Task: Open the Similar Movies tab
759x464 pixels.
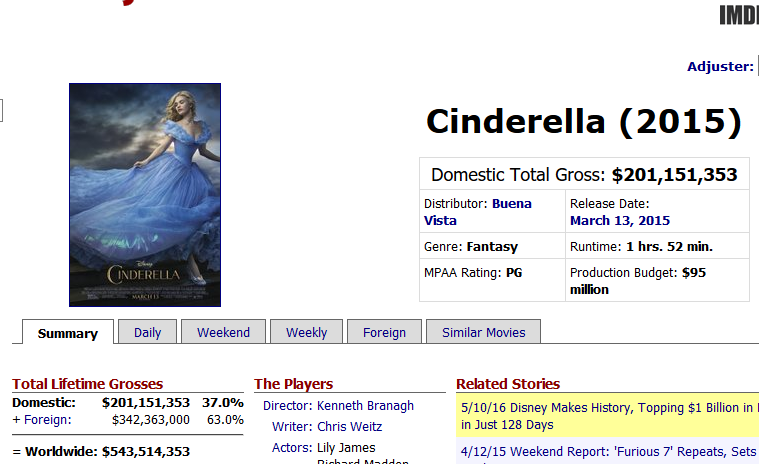Action: coord(484,332)
